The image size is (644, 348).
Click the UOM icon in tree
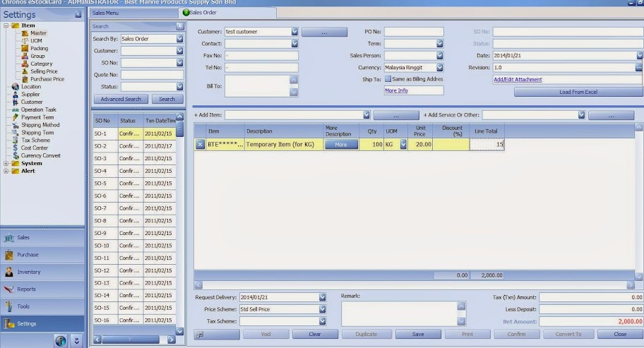click(x=25, y=41)
